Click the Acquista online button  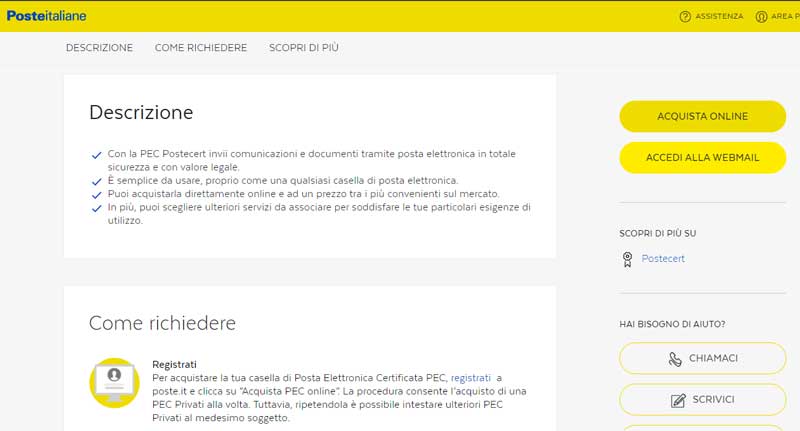[x=703, y=116]
